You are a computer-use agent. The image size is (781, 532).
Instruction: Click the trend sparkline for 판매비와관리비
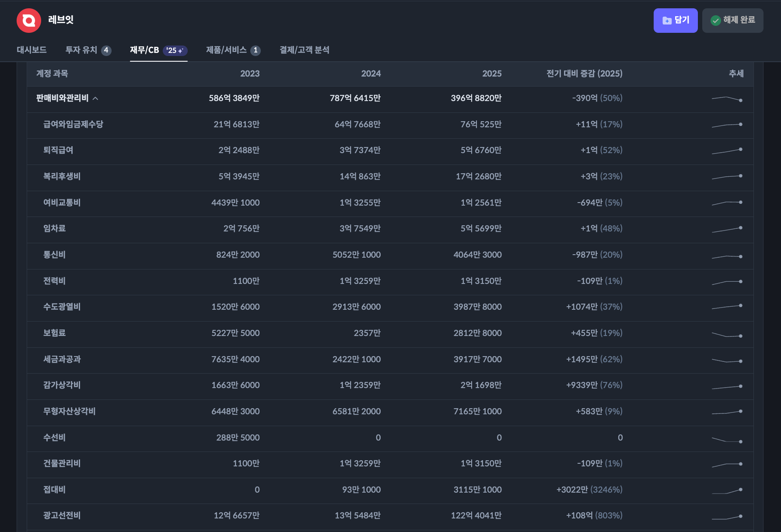point(727,99)
